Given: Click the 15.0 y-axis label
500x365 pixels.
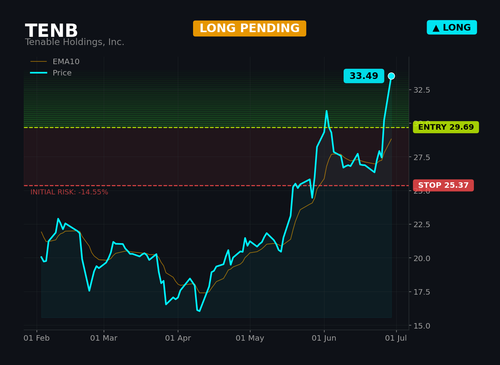Looking at the screenshot, I should [x=422, y=326].
